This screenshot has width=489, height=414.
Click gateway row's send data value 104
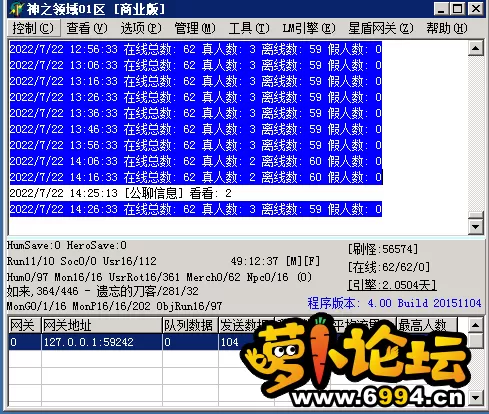(230, 342)
